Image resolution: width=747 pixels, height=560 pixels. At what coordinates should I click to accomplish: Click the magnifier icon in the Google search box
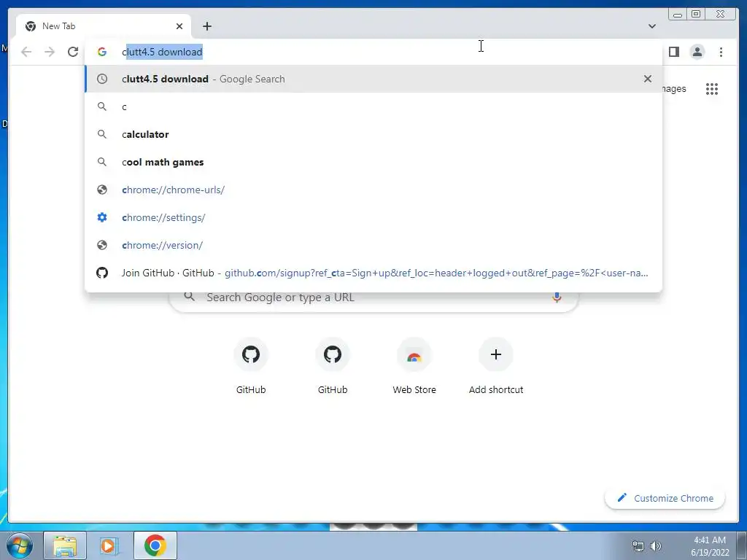click(189, 297)
